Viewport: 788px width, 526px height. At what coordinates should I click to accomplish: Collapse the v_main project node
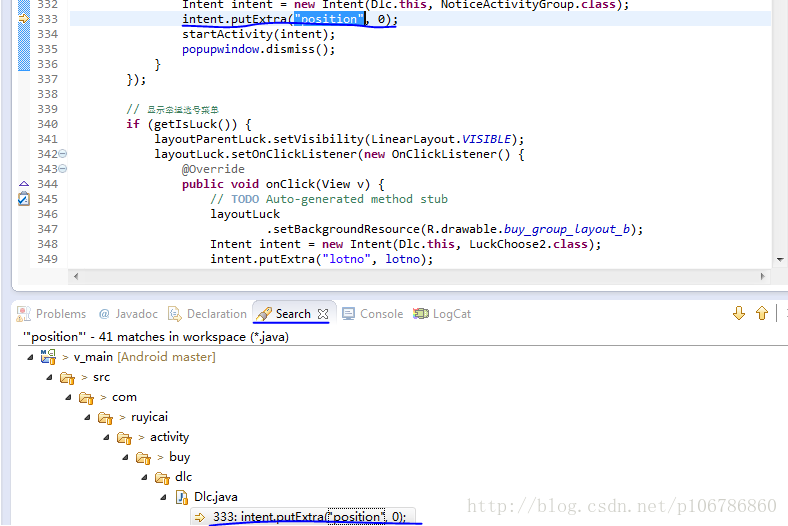pyautogui.click(x=30, y=357)
